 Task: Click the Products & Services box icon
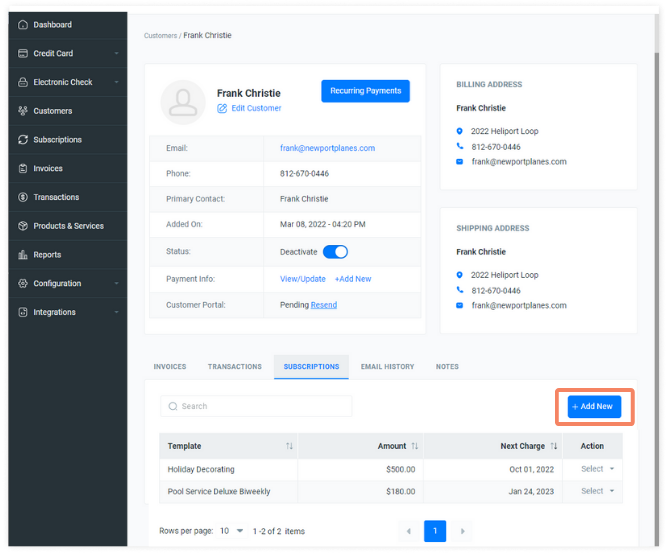pyautogui.click(x=23, y=226)
